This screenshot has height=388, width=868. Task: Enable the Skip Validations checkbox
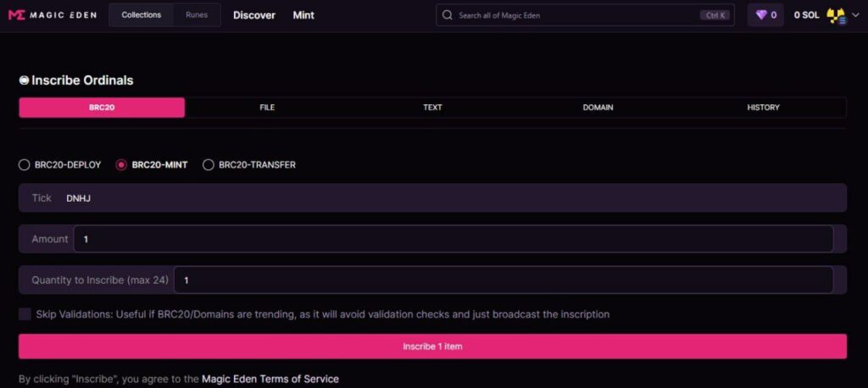25,314
